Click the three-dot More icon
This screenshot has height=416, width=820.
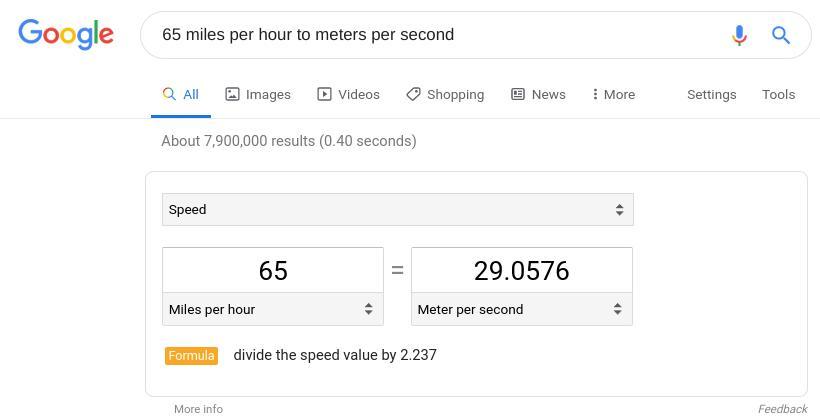pos(595,94)
